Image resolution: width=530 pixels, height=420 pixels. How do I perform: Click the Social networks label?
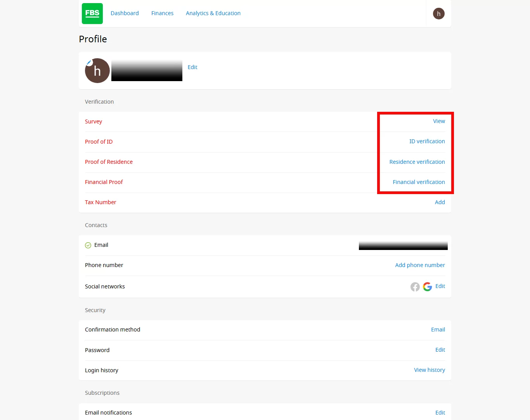pos(105,286)
